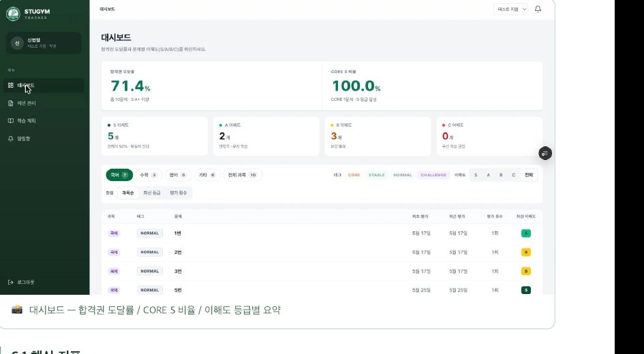Open notifications bell in top header
Image resolution: width=644 pixels, height=354 pixels.
pos(538,9)
